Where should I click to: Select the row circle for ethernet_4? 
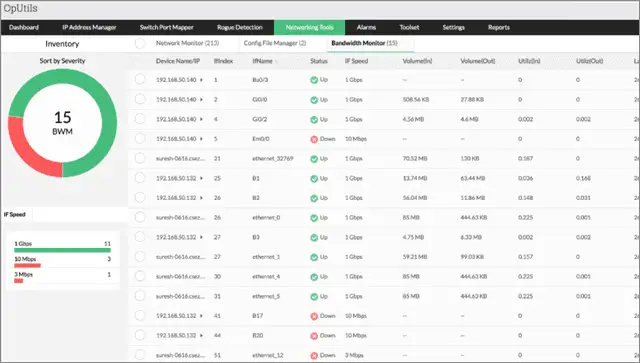click(x=140, y=276)
